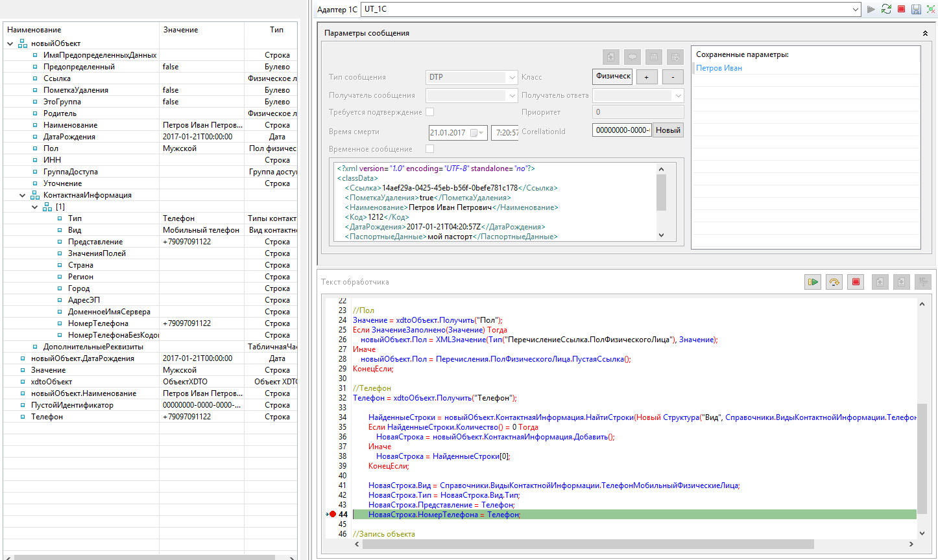Stop the adapter with the top red square
Viewport: 938px width, 560px height.
[901, 9]
